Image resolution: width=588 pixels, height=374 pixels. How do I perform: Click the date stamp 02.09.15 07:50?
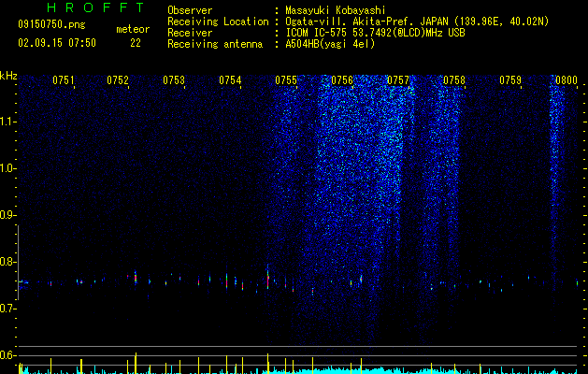click(x=57, y=43)
